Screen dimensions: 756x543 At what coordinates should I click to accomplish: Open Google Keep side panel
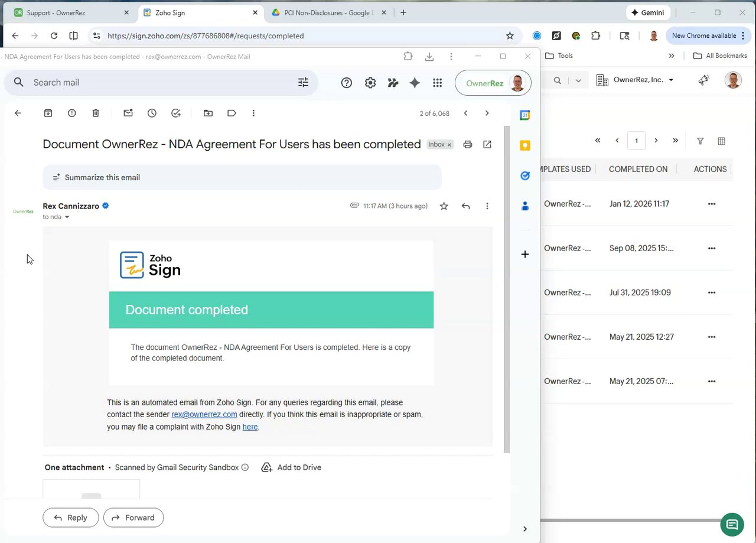tap(524, 145)
